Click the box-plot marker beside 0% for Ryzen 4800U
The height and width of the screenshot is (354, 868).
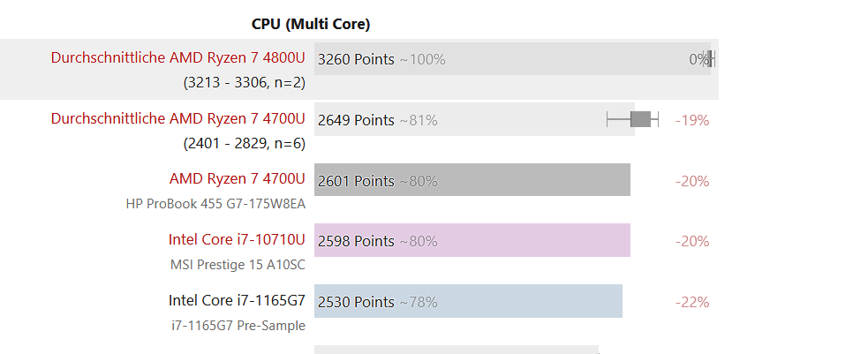[709, 58]
